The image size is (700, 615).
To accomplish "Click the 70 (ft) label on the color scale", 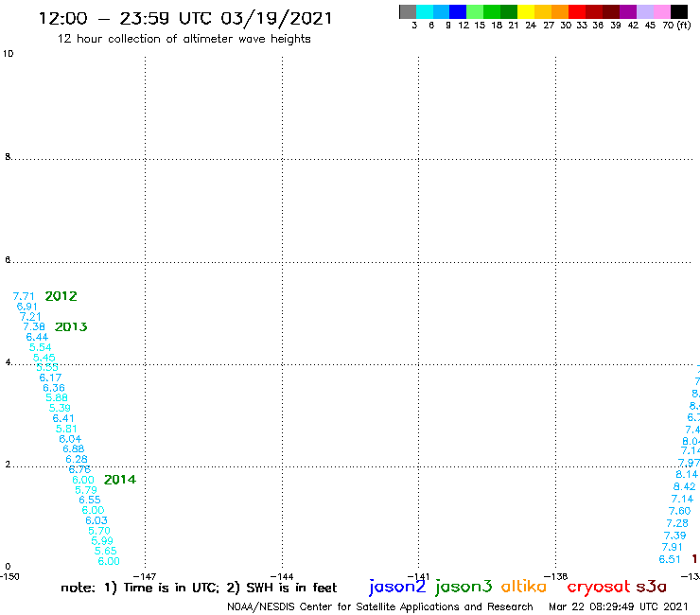I will 676,26.
